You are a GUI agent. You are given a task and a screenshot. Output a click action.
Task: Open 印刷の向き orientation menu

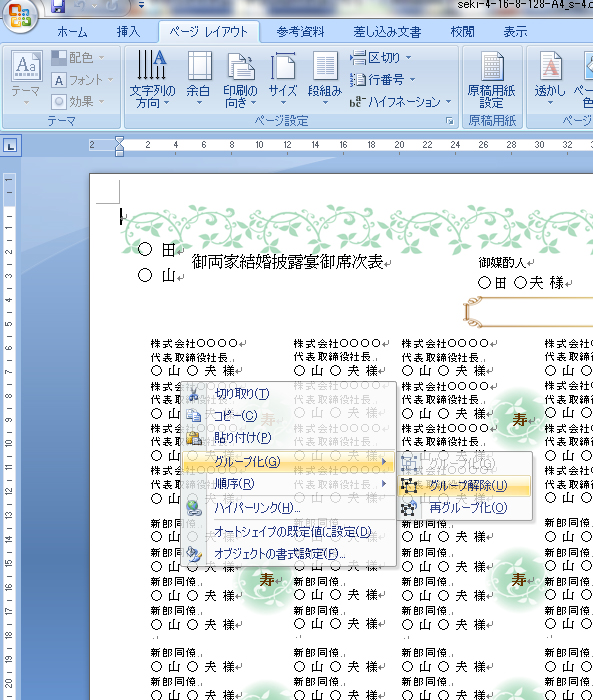240,79
